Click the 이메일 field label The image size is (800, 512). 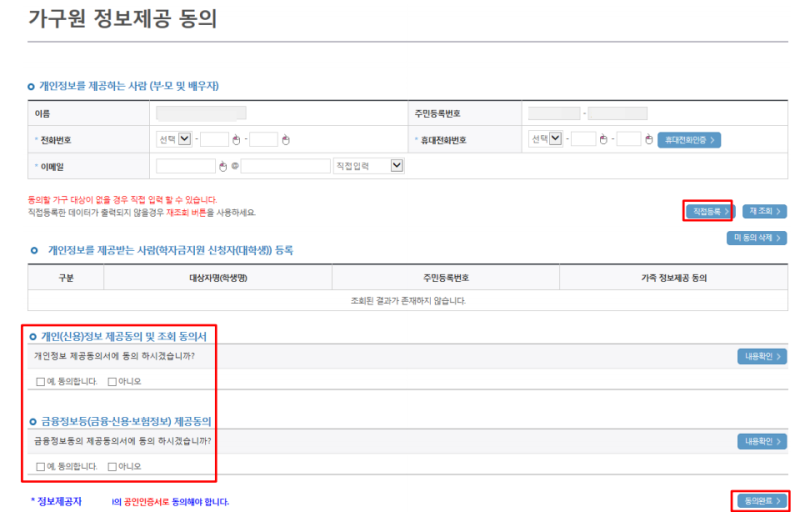coord(52,167)
